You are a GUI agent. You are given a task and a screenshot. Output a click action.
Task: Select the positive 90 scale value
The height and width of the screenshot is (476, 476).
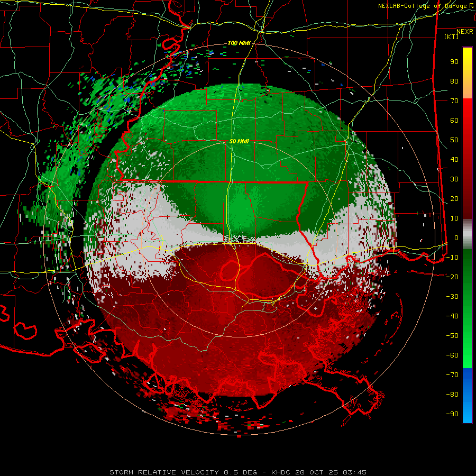pyautogui.click(x=454, y=62)
